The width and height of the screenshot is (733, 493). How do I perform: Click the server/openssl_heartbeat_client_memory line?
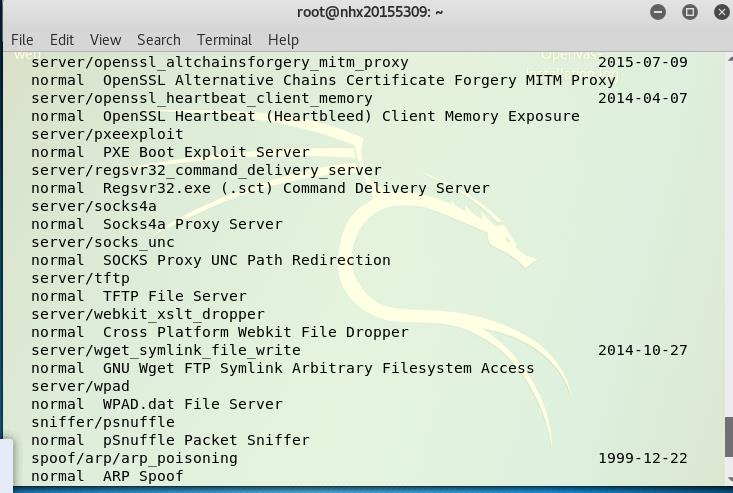click(359, 98)
